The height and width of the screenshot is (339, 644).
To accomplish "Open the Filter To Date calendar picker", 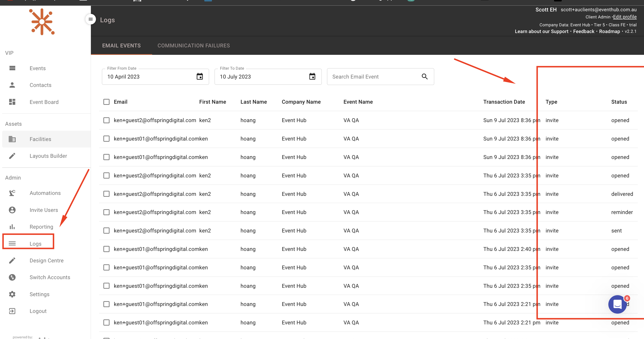I will click(x=312, y=77).
